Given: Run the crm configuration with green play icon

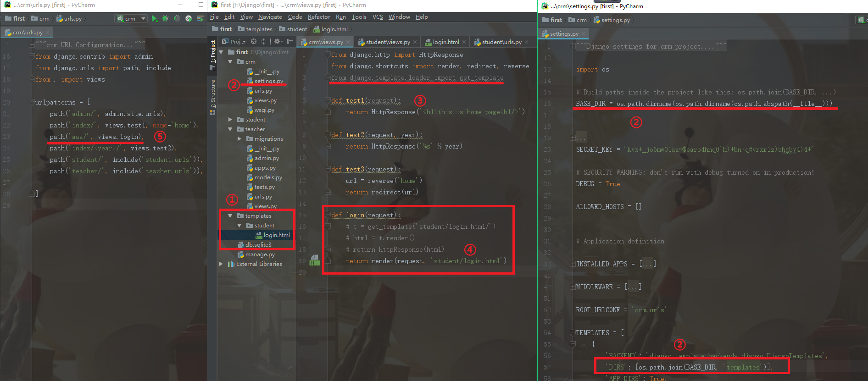Looking at the screenshot, I should 155,19.
